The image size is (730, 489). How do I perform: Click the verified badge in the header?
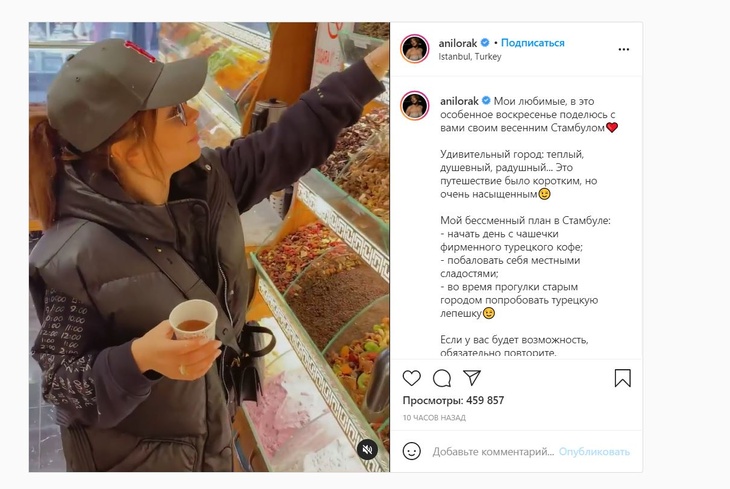coord(485,43)
